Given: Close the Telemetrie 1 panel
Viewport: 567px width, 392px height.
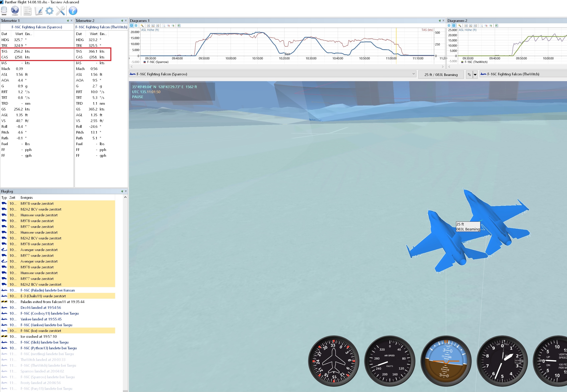Looking at the screenshot, I should pyautogui.click(x=71, y=21).
